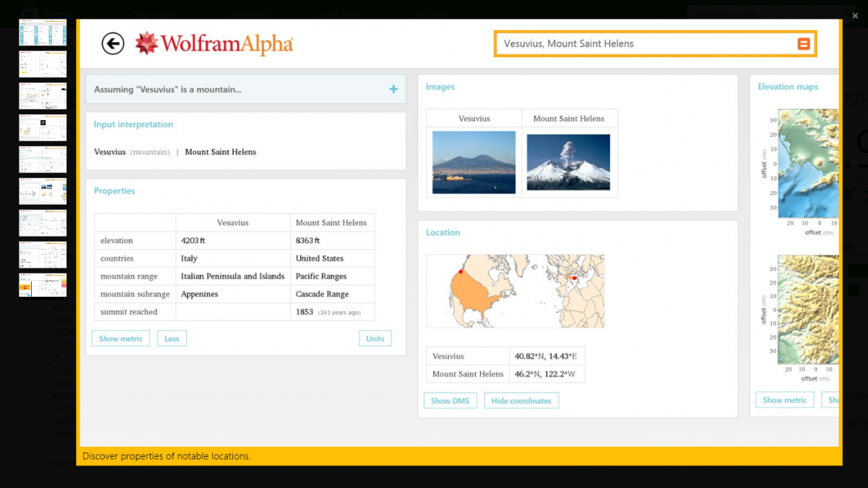Click the 'Appenines' cell

(x=200, y=294)
